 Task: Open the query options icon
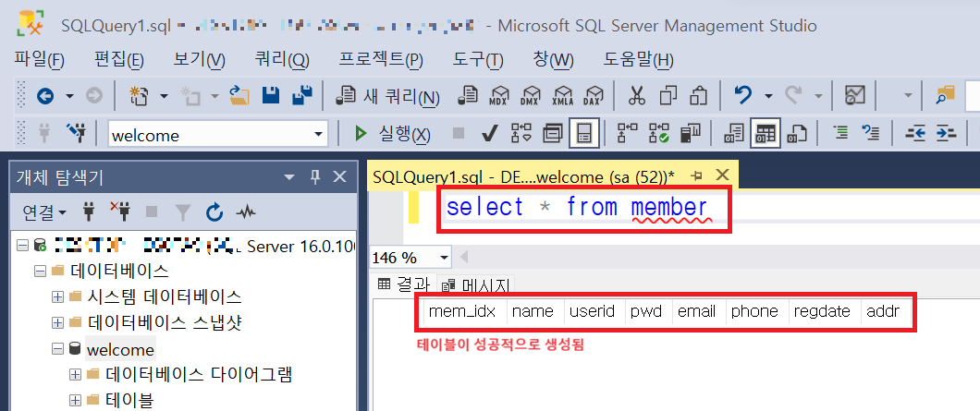(553, 132)
